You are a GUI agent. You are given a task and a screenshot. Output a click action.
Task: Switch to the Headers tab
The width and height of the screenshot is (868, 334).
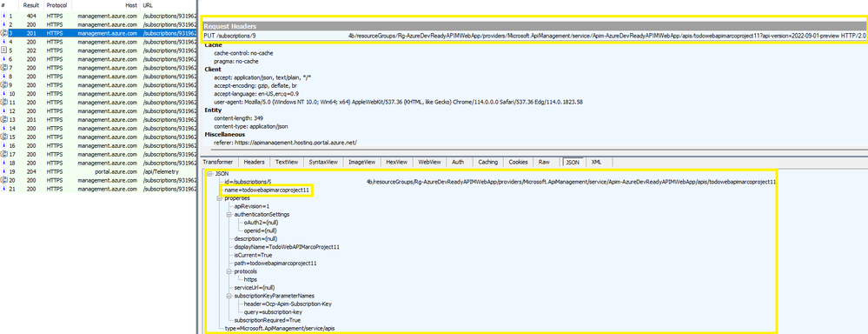pyautogui.click(x=254, y=163)
